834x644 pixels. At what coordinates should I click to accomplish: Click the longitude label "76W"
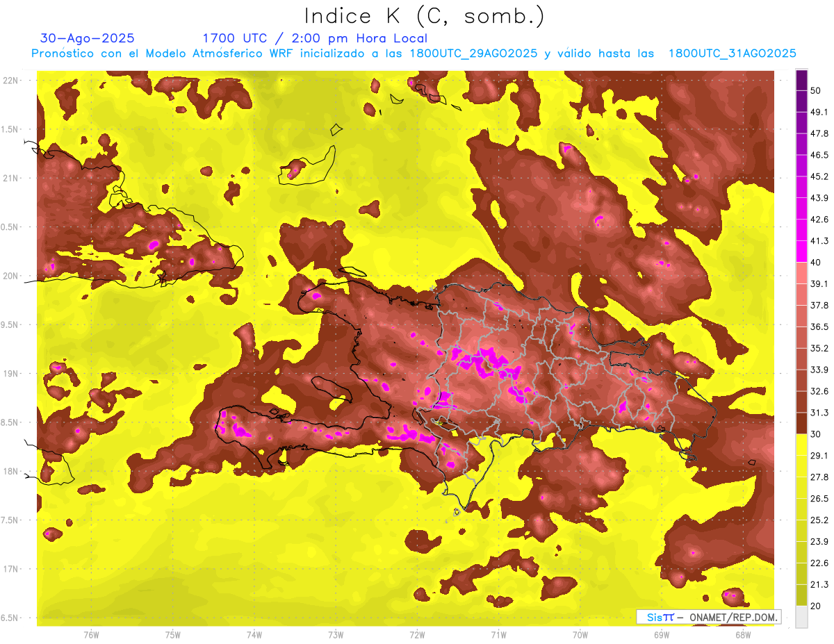coord(91,635)
